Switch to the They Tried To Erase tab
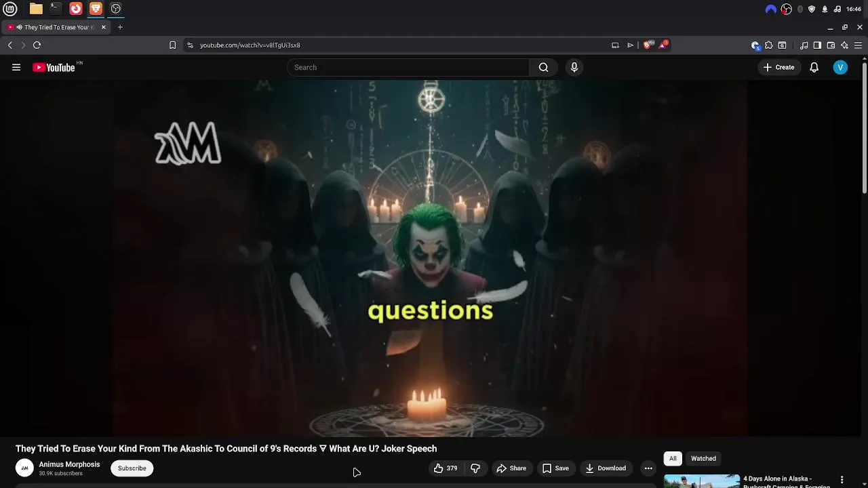The width and height of the screenshot is (868, 488). tap(56, 27)
